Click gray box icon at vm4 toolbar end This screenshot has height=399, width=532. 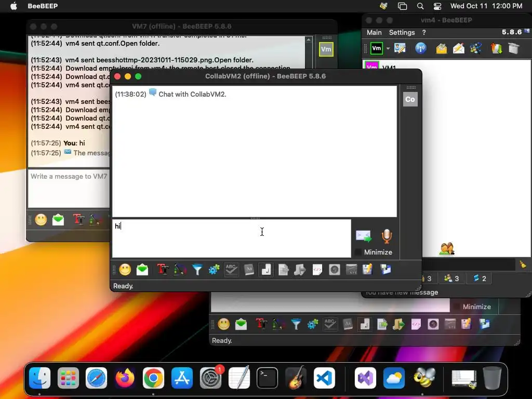pos(514,48)
